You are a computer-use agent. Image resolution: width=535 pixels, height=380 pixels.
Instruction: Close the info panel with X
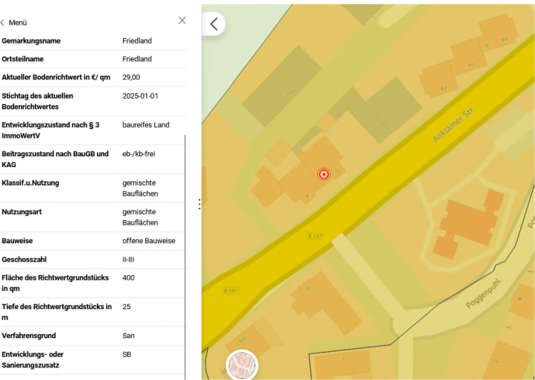(x=182, y=20)
